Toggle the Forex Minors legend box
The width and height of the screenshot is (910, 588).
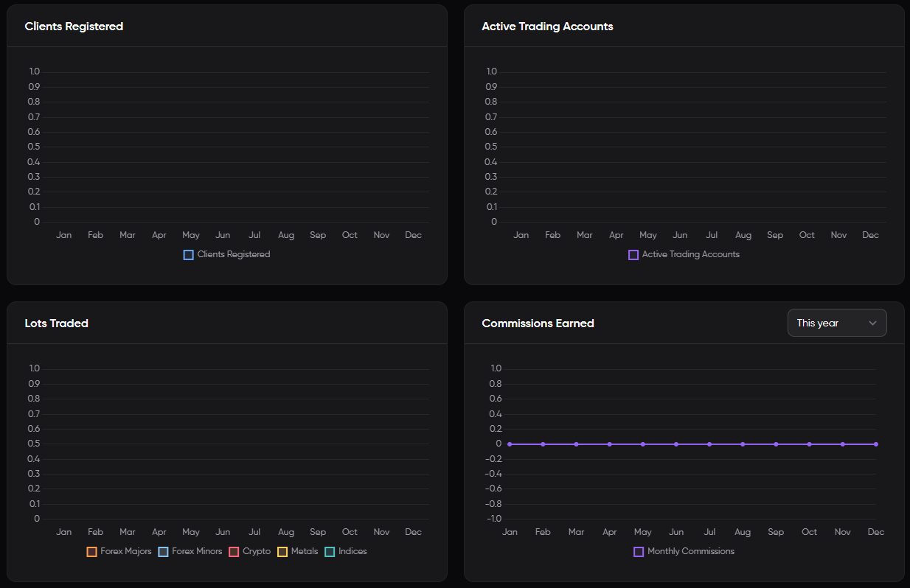point(164,552)
